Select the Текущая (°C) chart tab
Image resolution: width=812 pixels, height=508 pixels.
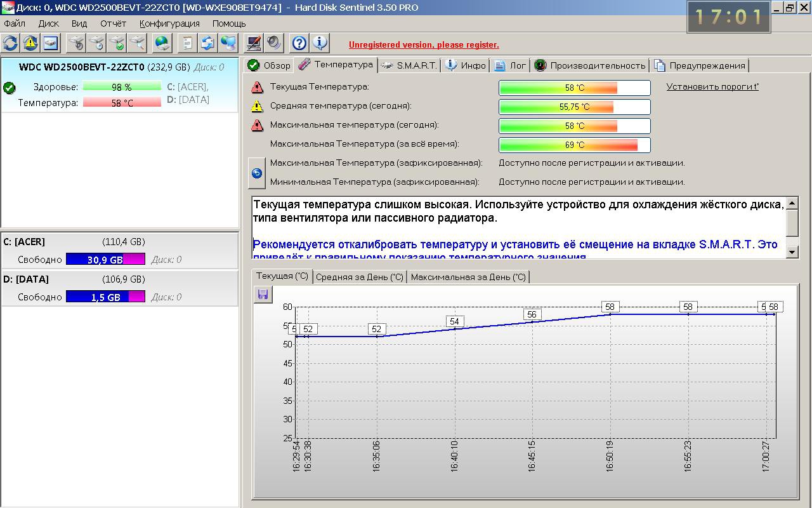coord(282,276)
